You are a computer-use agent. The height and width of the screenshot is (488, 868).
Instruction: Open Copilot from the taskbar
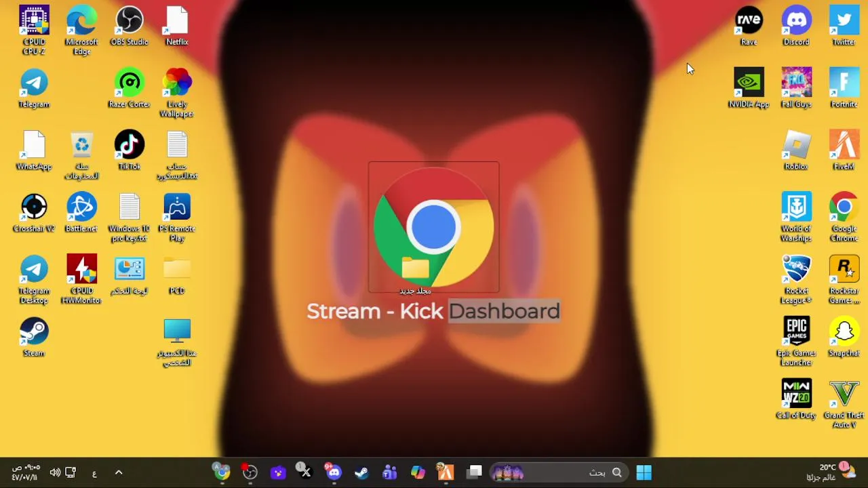(x=417, y=472)
